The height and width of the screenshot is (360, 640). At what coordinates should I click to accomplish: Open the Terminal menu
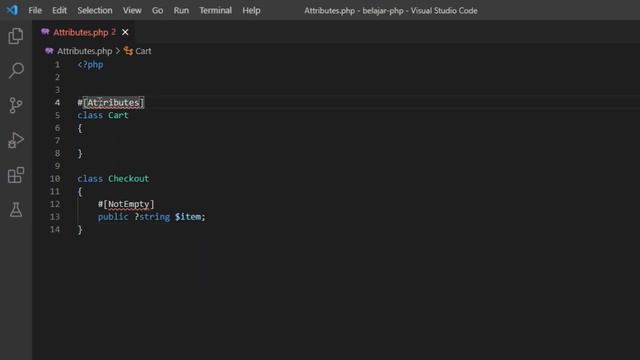pos(216,10)
